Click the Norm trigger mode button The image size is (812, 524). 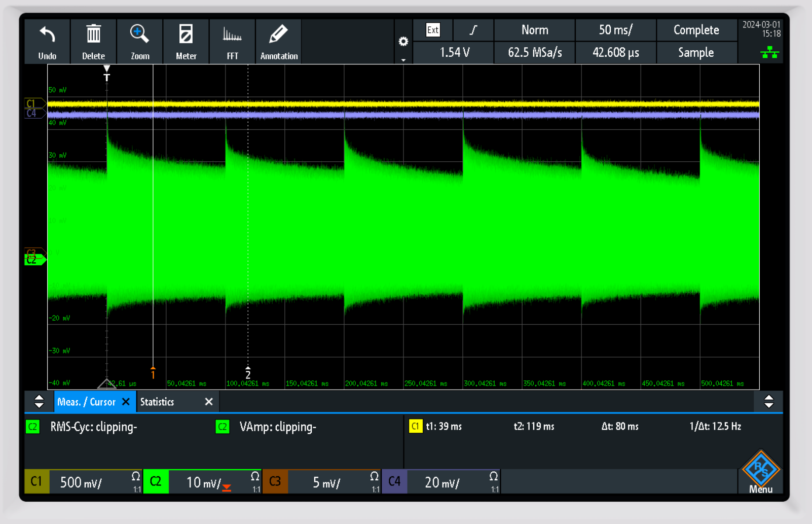[534, 30]
